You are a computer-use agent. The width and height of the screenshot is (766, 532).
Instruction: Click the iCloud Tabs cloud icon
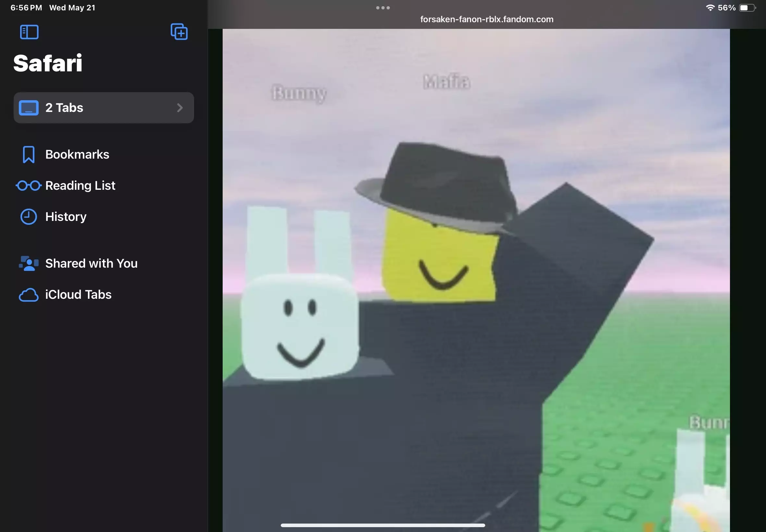pyautogui.click(x=29, y=295)
